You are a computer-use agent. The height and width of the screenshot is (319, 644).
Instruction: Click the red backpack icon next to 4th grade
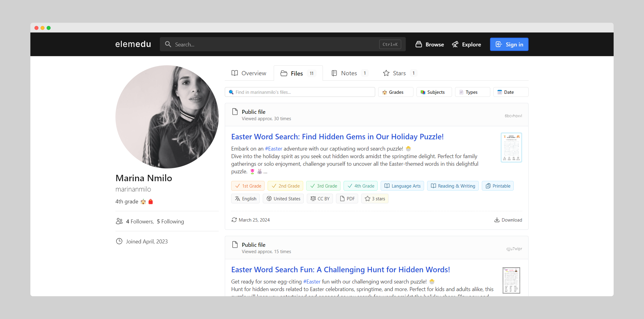(x=150, y=202)
